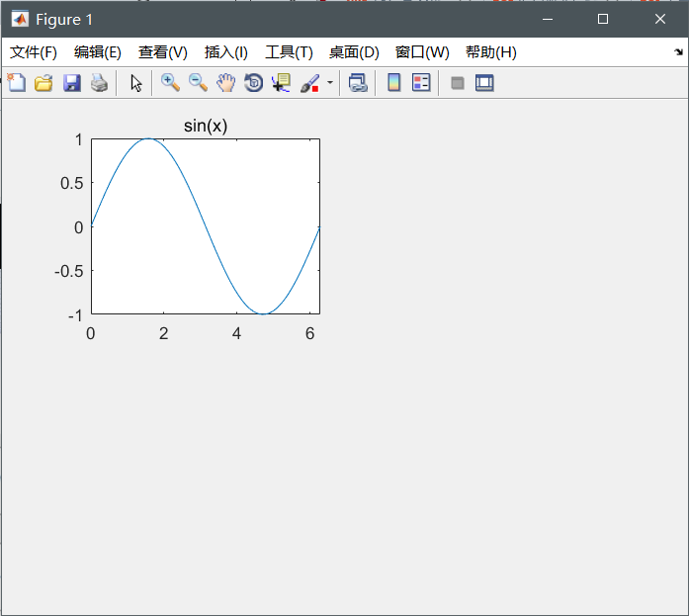Open the 帮助(H) menu
689x616 pixels.
[491, 52]
